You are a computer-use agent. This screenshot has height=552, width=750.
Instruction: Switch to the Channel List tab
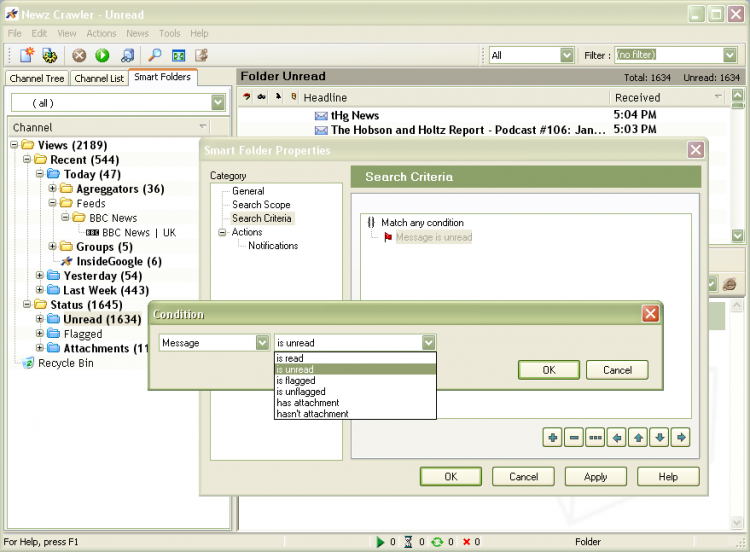99,78
